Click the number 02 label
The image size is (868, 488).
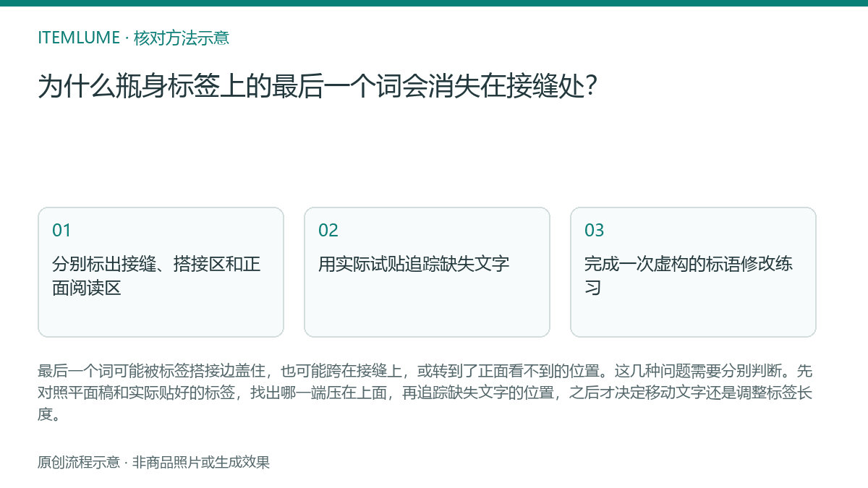pos(328,231)
